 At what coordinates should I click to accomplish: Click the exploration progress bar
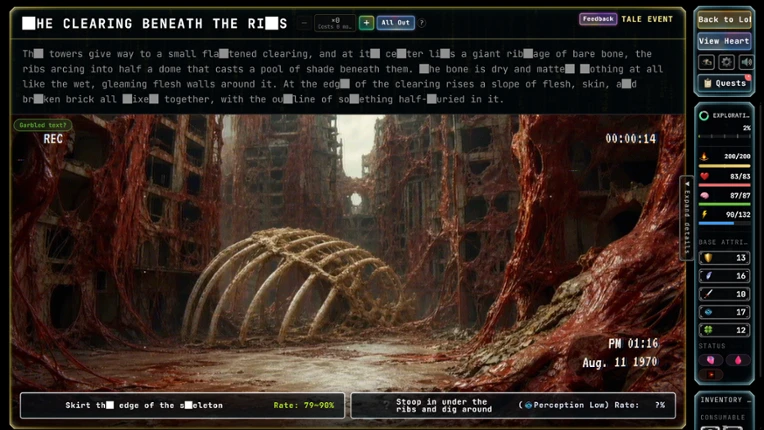pos(724,136)
